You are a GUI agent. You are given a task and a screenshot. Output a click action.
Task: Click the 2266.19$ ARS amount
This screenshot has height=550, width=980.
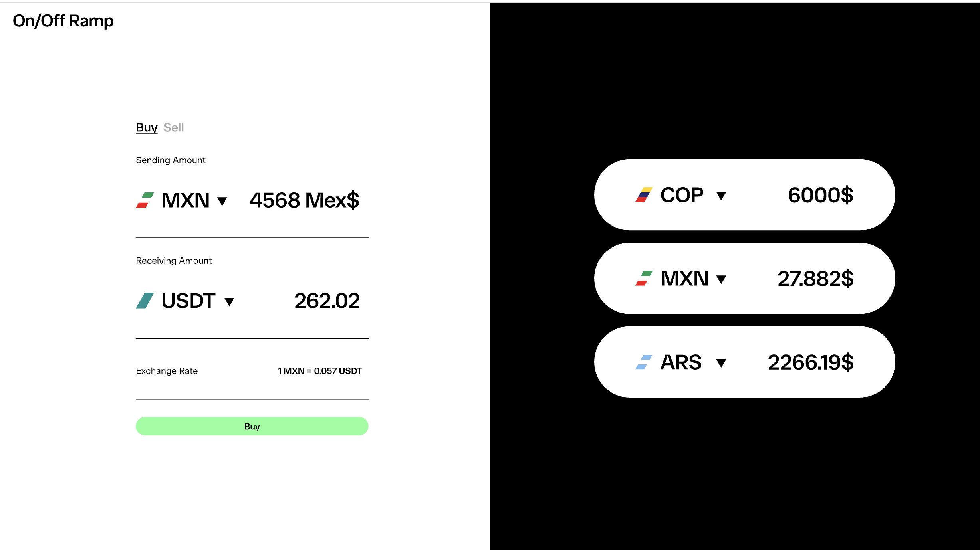tap(811, 362)
